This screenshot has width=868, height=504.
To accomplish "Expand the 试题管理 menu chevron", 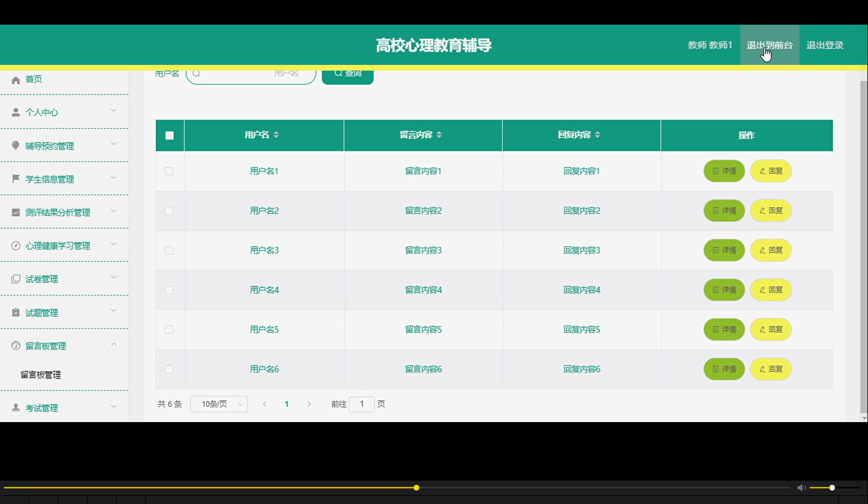I will tap(113, 310).
